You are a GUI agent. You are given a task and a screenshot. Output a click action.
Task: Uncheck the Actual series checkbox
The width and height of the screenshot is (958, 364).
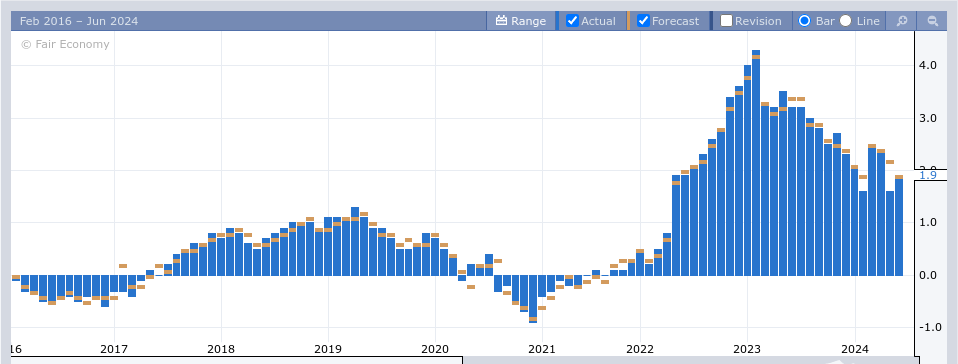click(572, 21)
